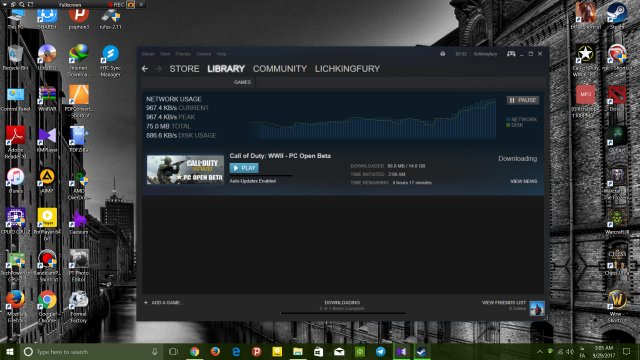Switch to Big Picture mode with controller icon
This screenshot has width=640, height=360.
point(511,53)
